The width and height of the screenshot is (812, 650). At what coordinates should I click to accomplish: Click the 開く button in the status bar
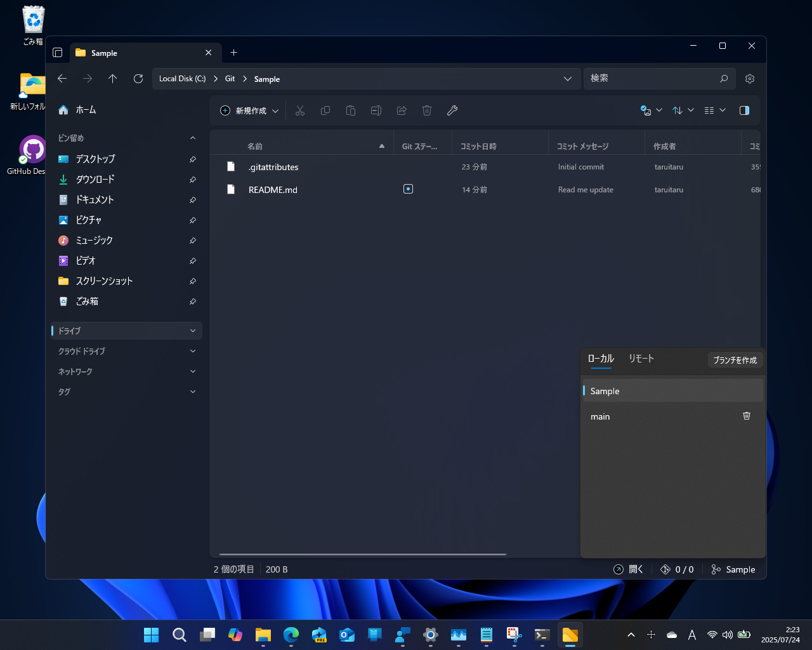[x=629, y=569]
